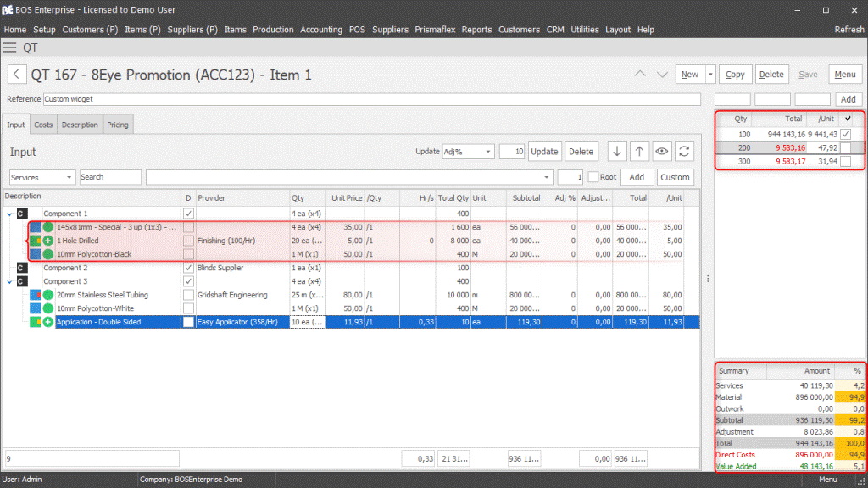Click green plus icon of Application - Double Sided

pos(48,322)
